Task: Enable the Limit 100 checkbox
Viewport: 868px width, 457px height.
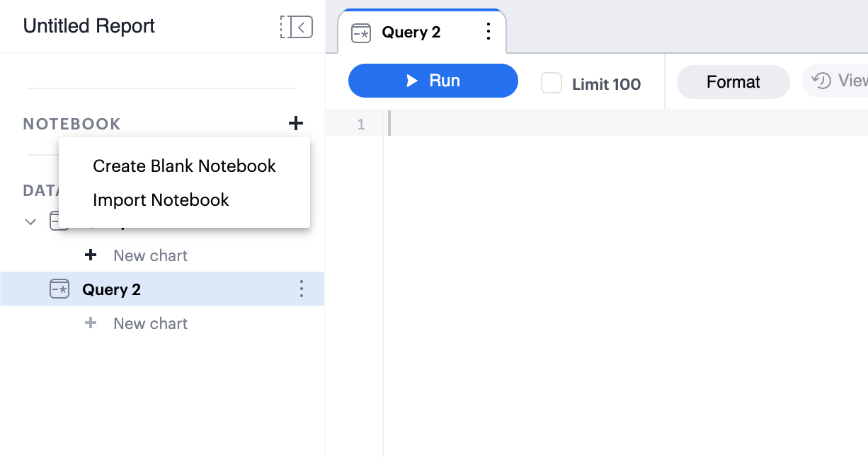Action: (551, 83)
